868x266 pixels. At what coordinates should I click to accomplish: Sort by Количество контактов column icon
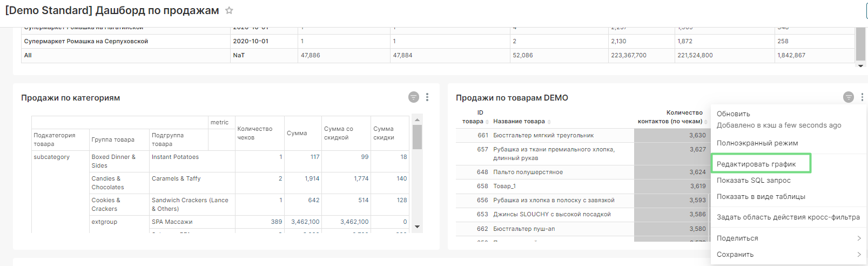pos(706,122)
